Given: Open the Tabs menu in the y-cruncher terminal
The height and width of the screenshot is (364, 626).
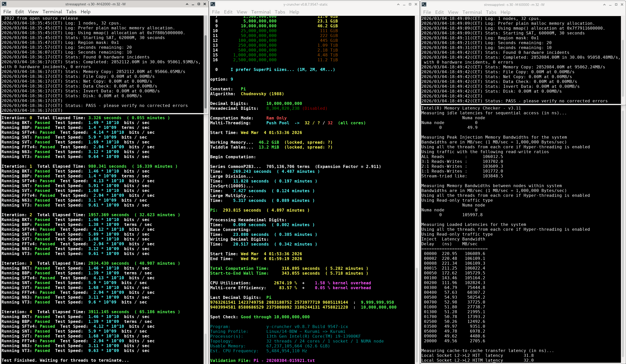Looking at the screenshot, I should click(x=280, y=12).
